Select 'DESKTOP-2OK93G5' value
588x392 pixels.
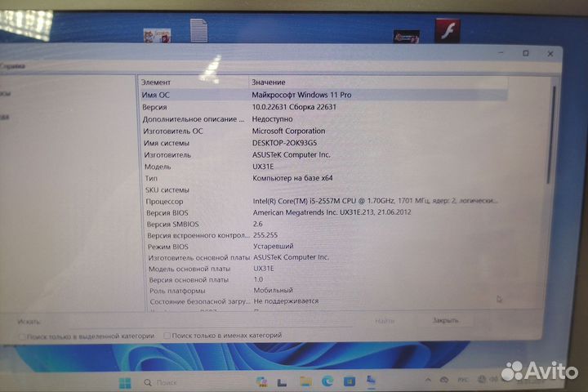[284, 143]
